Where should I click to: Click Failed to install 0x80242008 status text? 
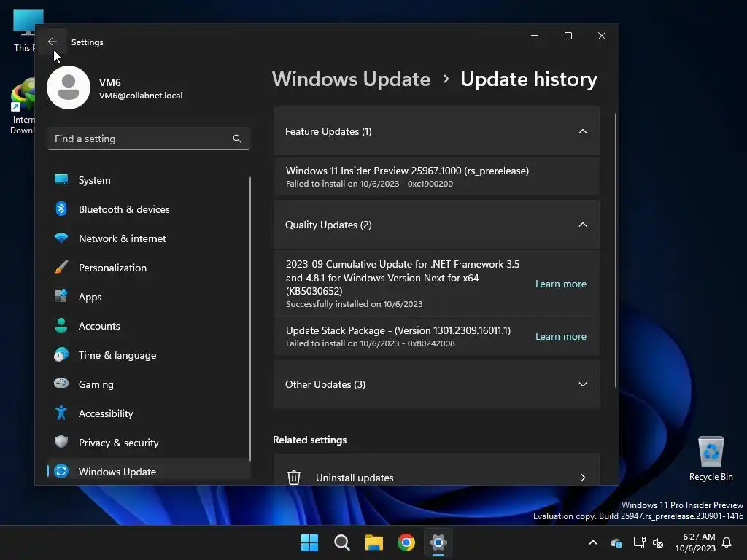point(370,343)
